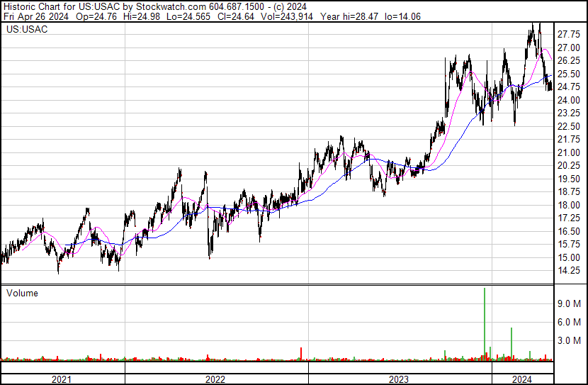This screenshot has width=588, height=385.
Task: Select the 2022 year label on timeline
Action: [x=216, y=379]
